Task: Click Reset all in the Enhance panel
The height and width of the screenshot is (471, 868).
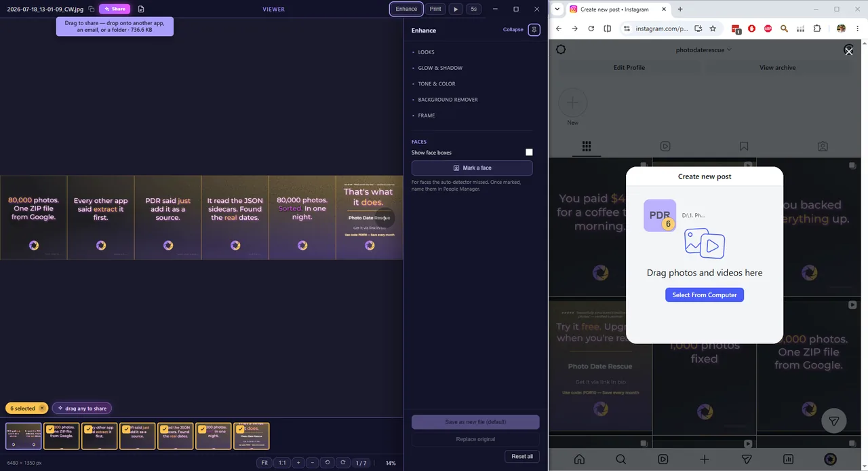Action: pos(522,456)
